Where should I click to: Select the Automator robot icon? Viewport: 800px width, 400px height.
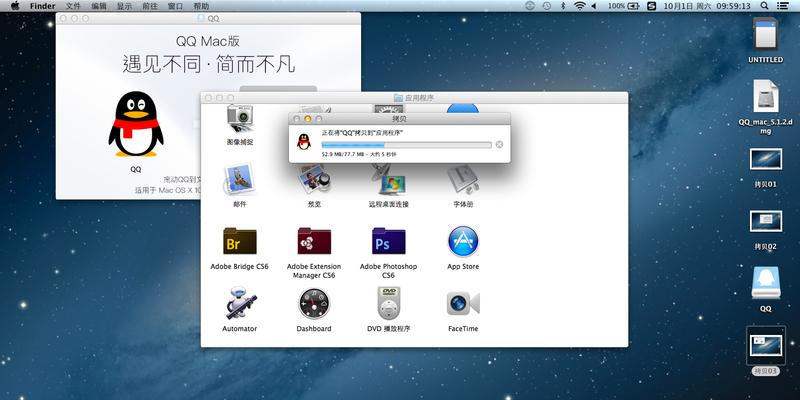coord(240,303)
